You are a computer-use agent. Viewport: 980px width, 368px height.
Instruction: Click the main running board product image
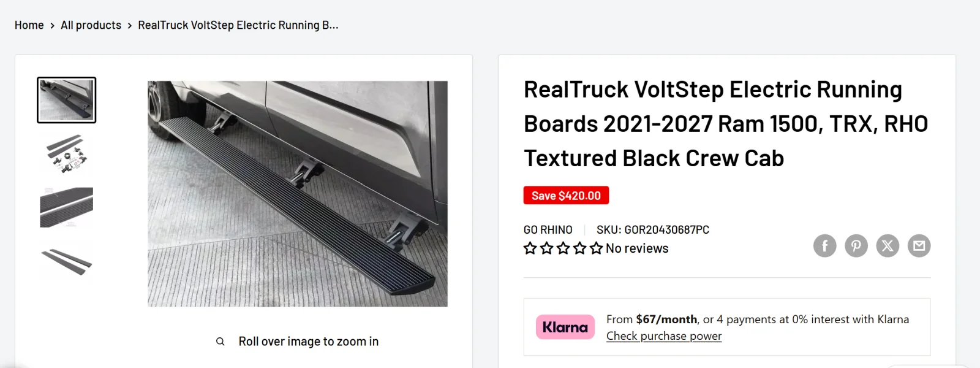pos(298,194)
